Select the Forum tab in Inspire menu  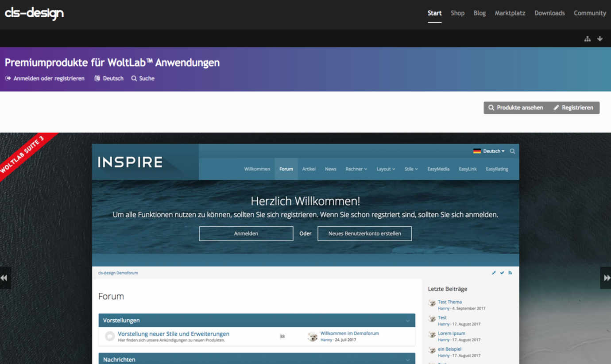coord(286,169)
